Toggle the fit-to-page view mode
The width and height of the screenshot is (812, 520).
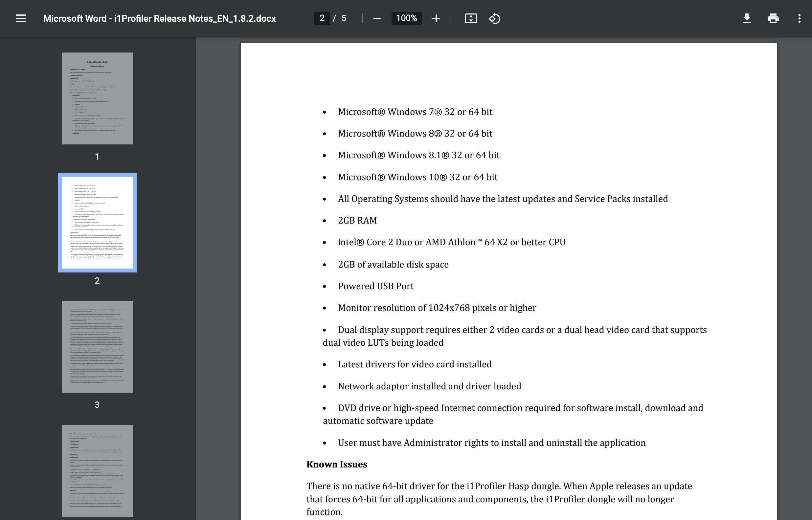tap(470, 18)
